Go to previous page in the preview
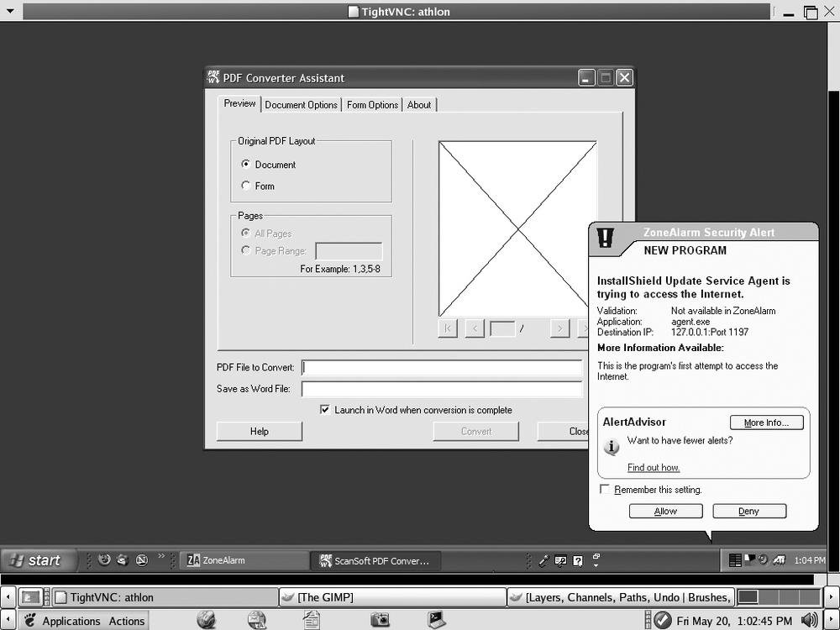The image size is (840, 630). click(x=475, y=328)
